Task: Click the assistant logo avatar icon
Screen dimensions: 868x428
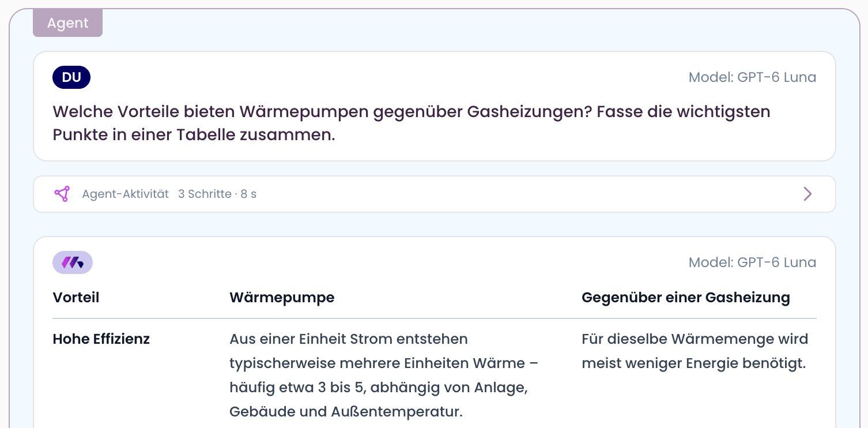Action: click(x=73, y=262)
